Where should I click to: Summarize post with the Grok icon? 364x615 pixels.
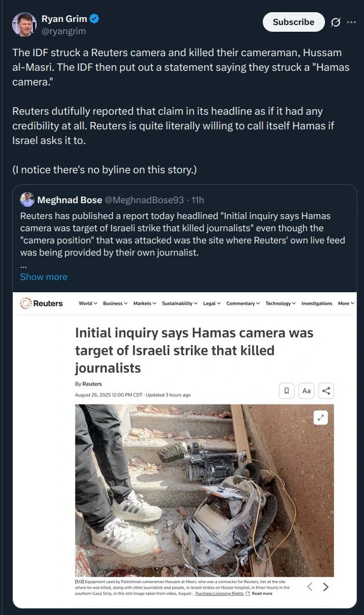335,21
